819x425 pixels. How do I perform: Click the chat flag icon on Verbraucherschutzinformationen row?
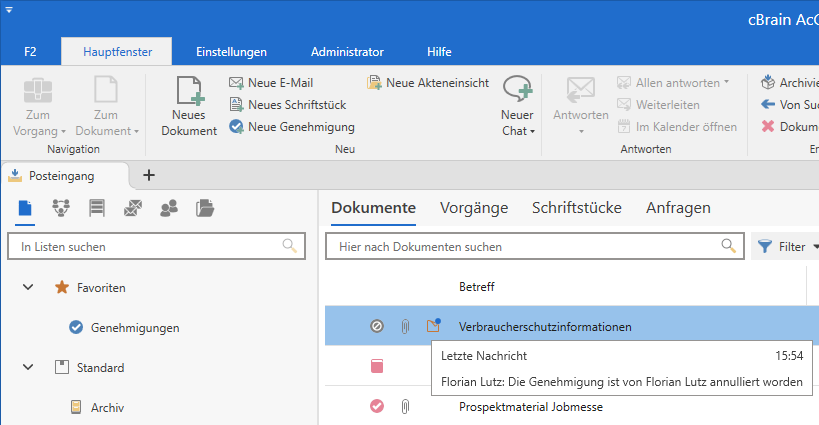point(433,325)
